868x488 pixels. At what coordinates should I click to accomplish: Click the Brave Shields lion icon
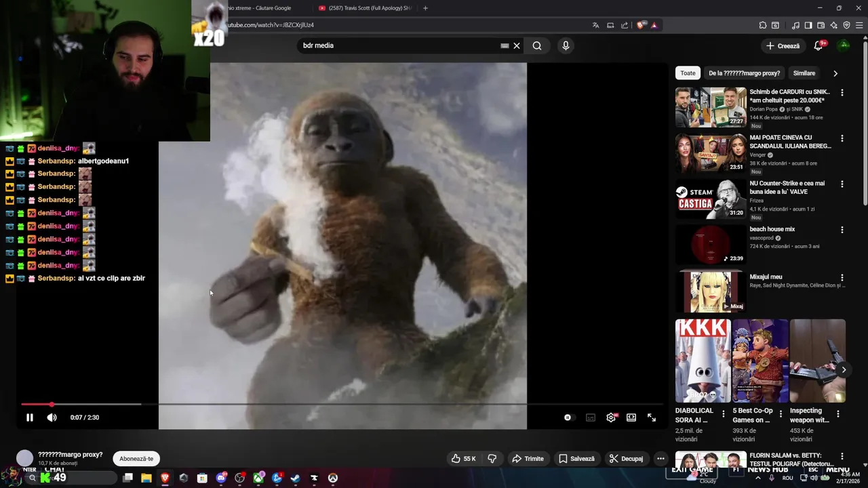(641, 25)
